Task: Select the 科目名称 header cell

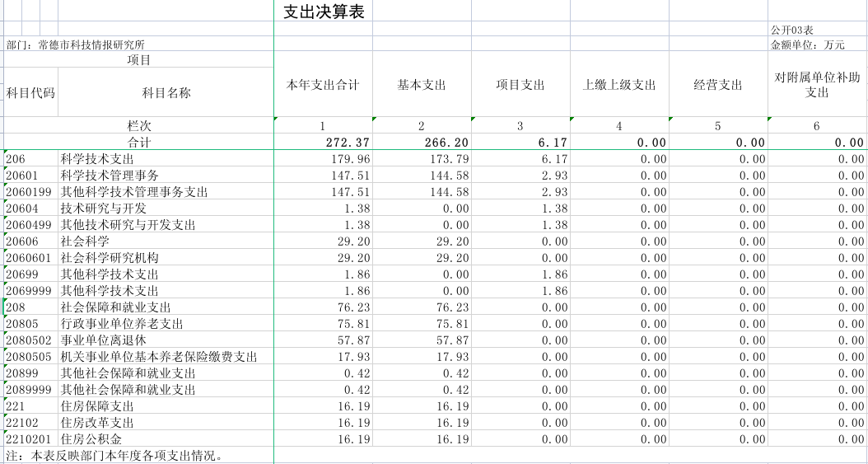Action: 166,92
